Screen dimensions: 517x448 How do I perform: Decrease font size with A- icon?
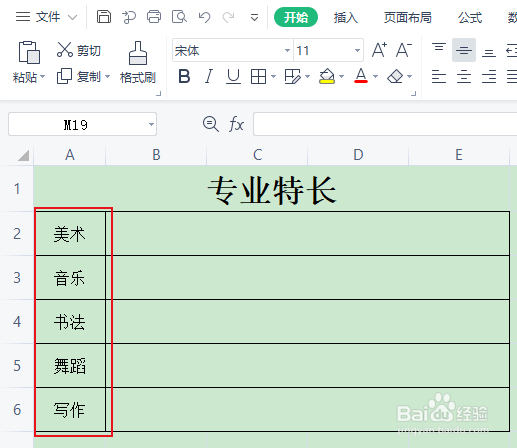click(404, 50)
